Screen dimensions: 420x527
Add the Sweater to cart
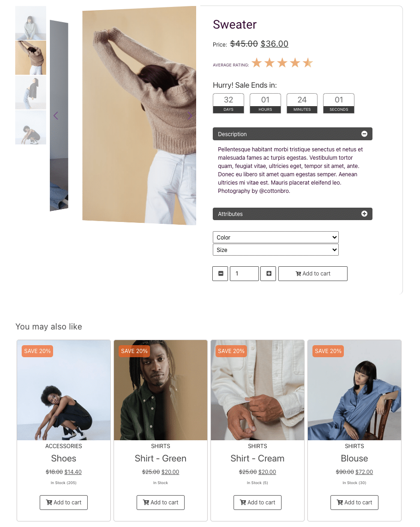point(313,274)
